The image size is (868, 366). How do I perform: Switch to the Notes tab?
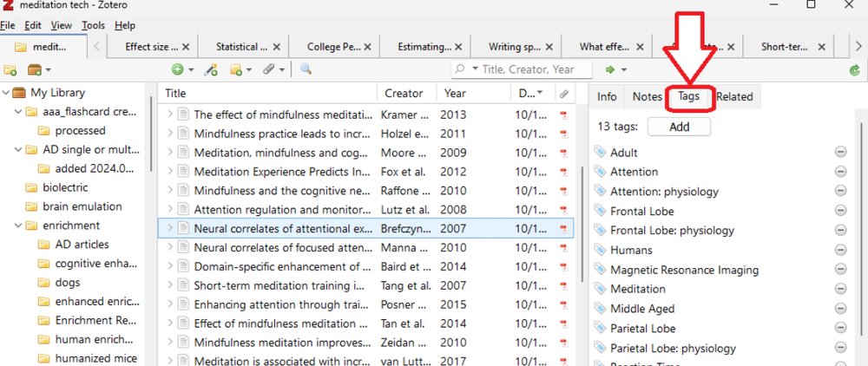[648, 97]
